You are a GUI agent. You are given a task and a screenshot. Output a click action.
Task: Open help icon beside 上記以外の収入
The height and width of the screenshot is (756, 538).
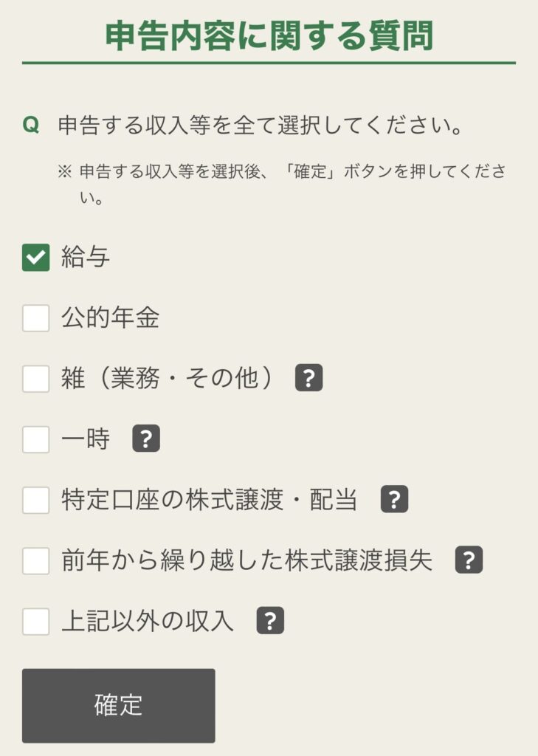coord(270,621)
